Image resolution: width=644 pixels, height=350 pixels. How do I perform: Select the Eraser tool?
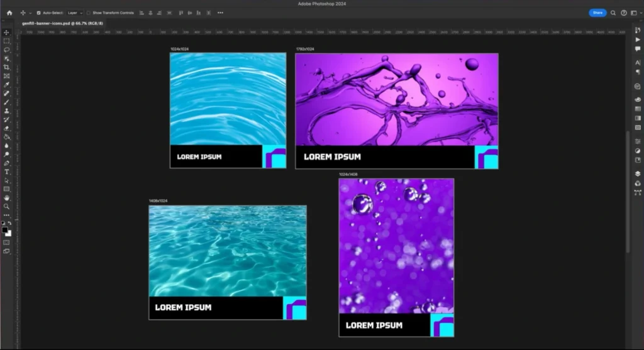pos(6,128)
